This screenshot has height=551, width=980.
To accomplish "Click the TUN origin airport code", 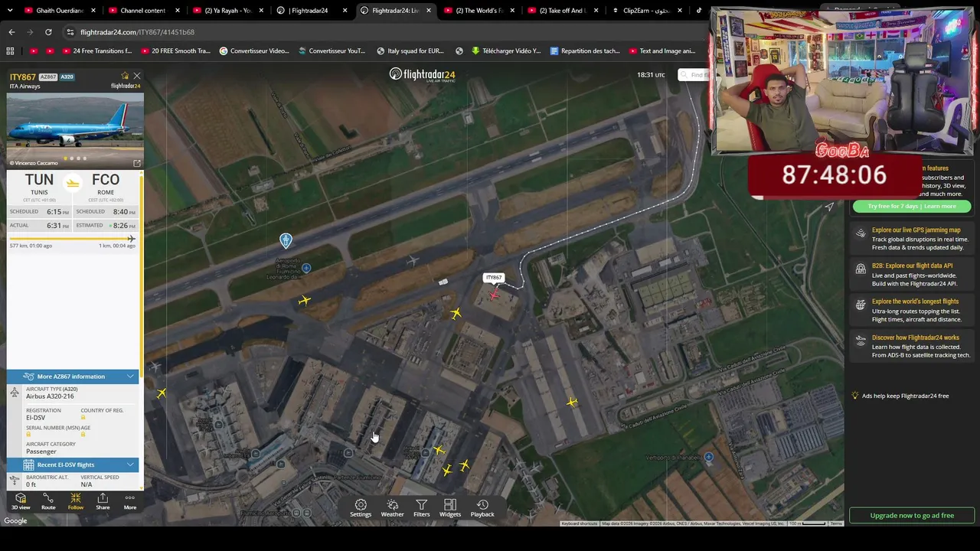I will pos(39,180).
